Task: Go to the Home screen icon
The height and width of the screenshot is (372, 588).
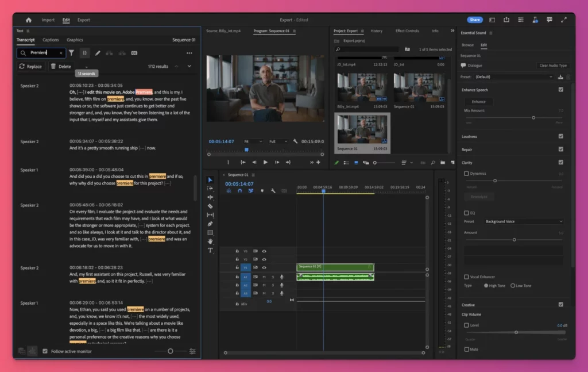Action: pyautogui.click(x=29, y=20)
